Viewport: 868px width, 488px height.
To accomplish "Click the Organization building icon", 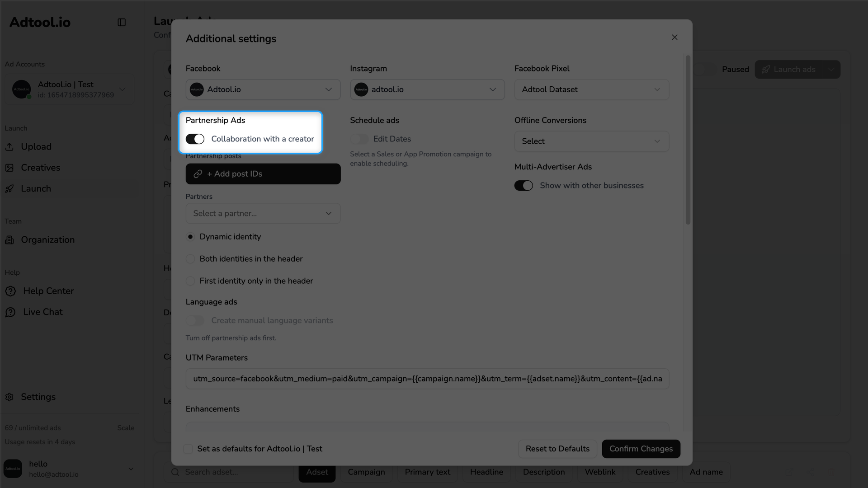I will (9, 240).
